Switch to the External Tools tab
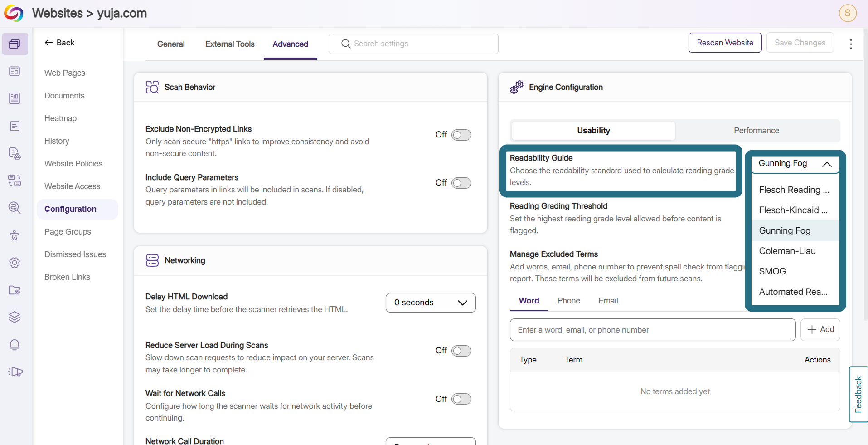Screen dimensions: 868x445 230,44
